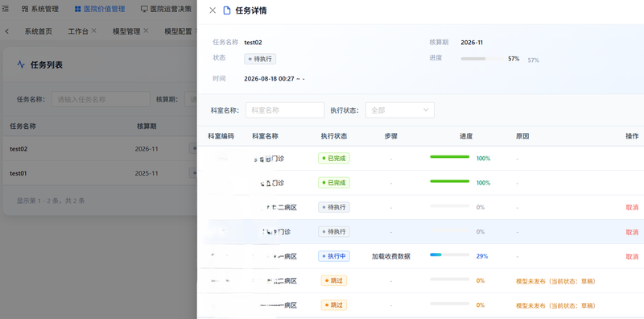Click the pulse icon next to 任务列表
This screenshot has width=644, height=319.
(21, 64)
